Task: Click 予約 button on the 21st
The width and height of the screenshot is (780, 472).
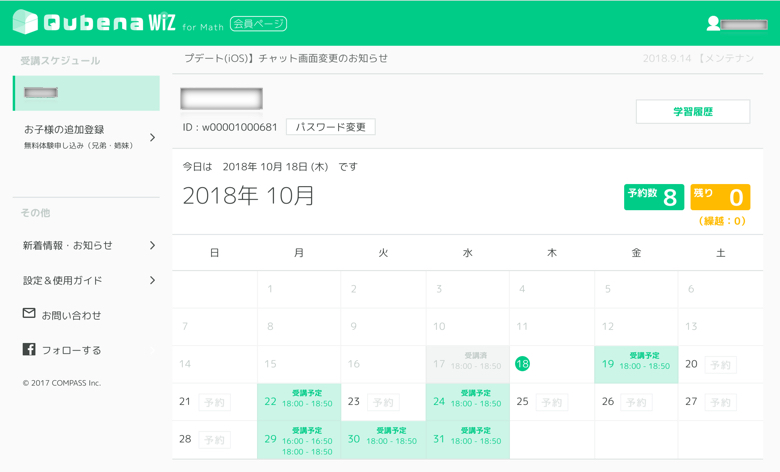Action: tap(214, 402)
